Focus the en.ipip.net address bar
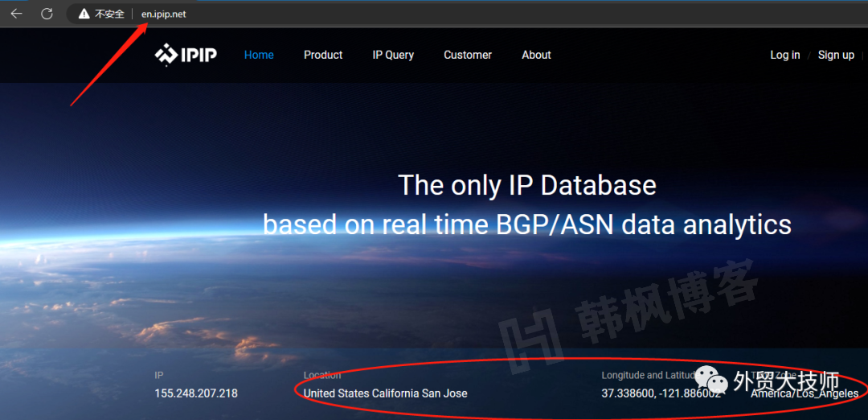This screenshot has width=868, height=420. click(x=163, y=14)
